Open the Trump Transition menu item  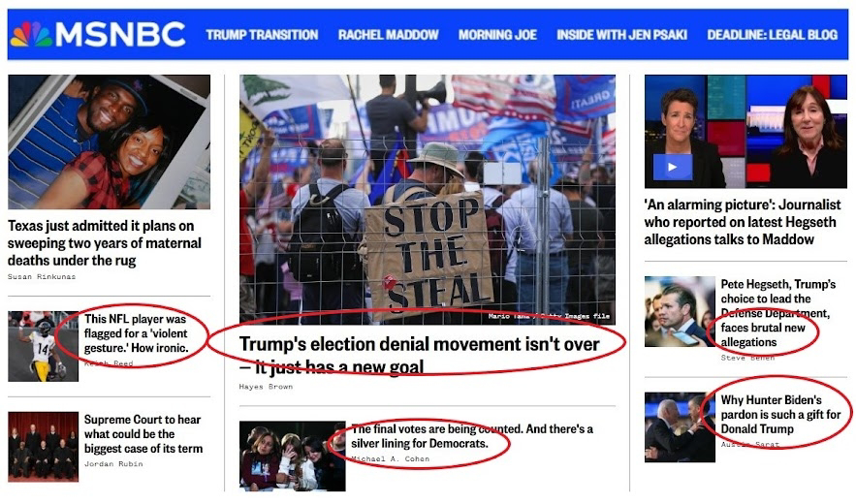click(262, 35)
